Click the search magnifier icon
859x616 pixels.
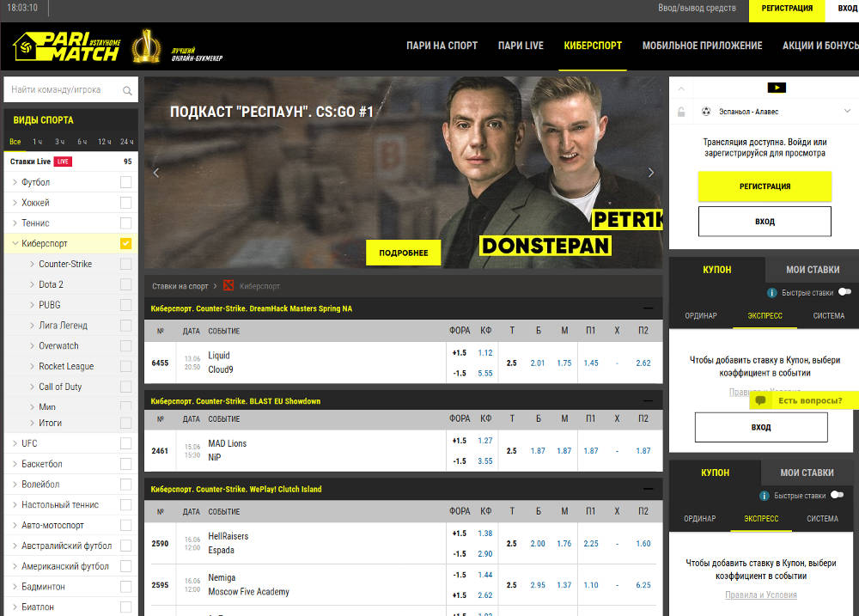(127, 90)
